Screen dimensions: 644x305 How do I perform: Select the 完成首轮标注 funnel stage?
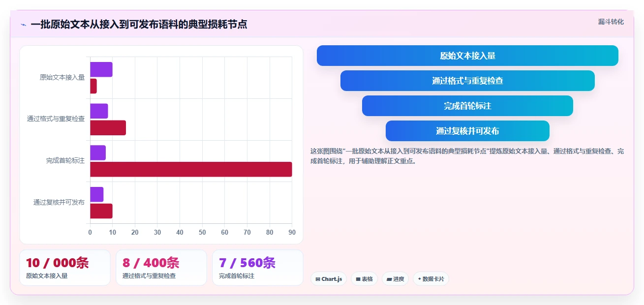[467, 106]
